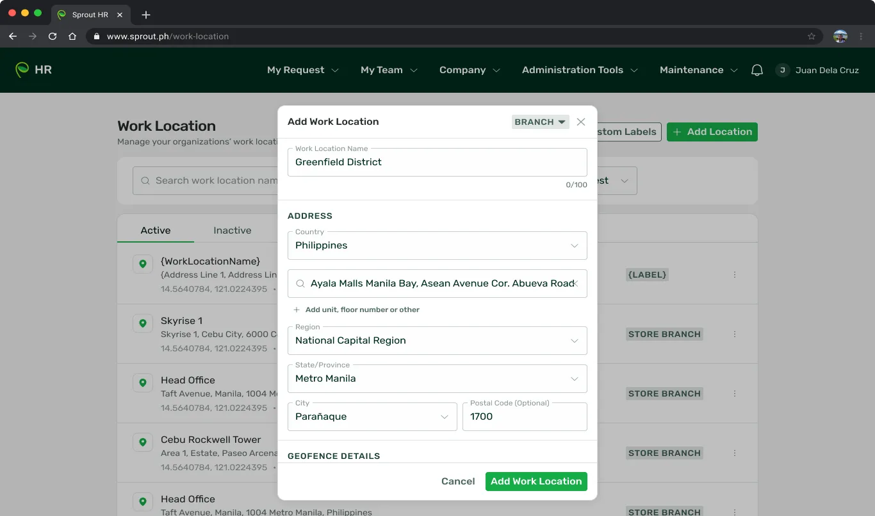875x516 pixels.
Task: Click the Postal Code field
Action: pyautogui.click(x=525, y=417)
